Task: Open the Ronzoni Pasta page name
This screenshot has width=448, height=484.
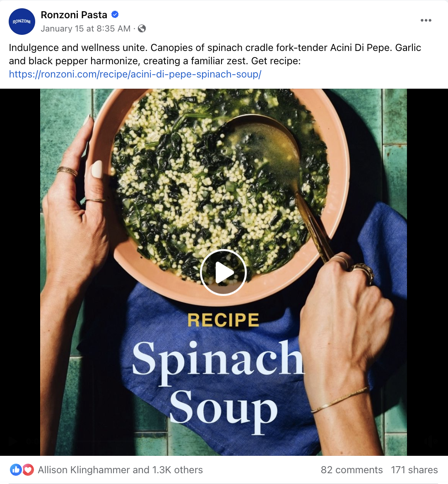Action: pyautogui.click(x=74, y=15)
